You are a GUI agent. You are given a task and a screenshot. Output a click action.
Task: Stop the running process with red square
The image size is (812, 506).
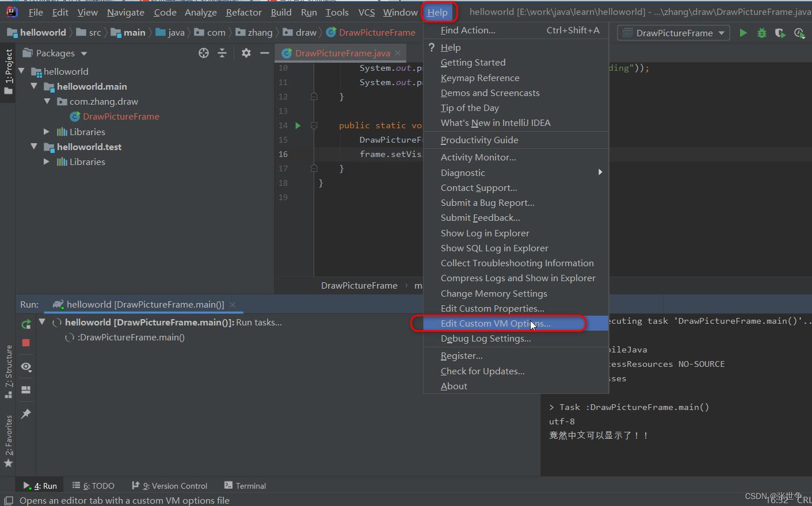click(26, 343)
